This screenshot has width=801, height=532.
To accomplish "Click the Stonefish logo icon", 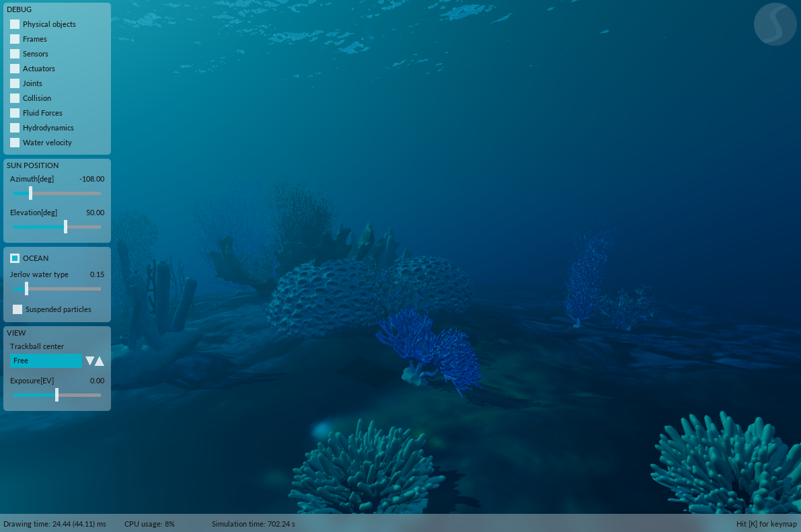I will click(775, 24).
